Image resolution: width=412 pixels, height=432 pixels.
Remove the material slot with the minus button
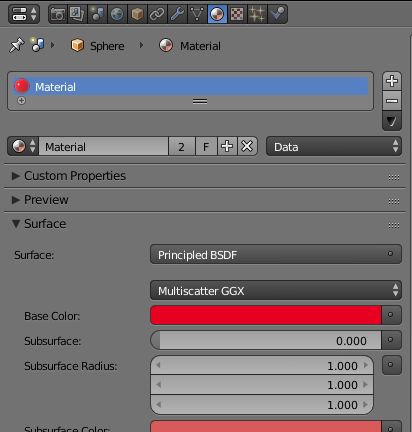(392, 101)
